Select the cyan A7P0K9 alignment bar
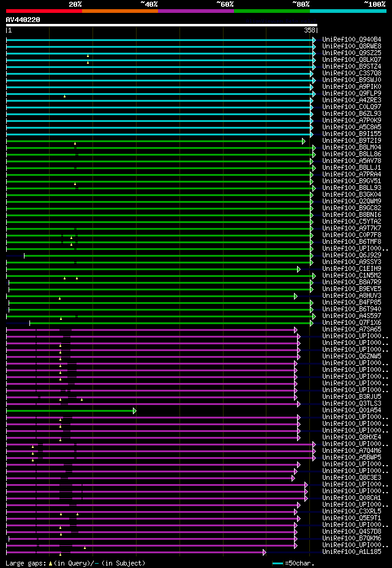Image resolution: width=392 pixels, height=568 pixels. tap(158, 121)
